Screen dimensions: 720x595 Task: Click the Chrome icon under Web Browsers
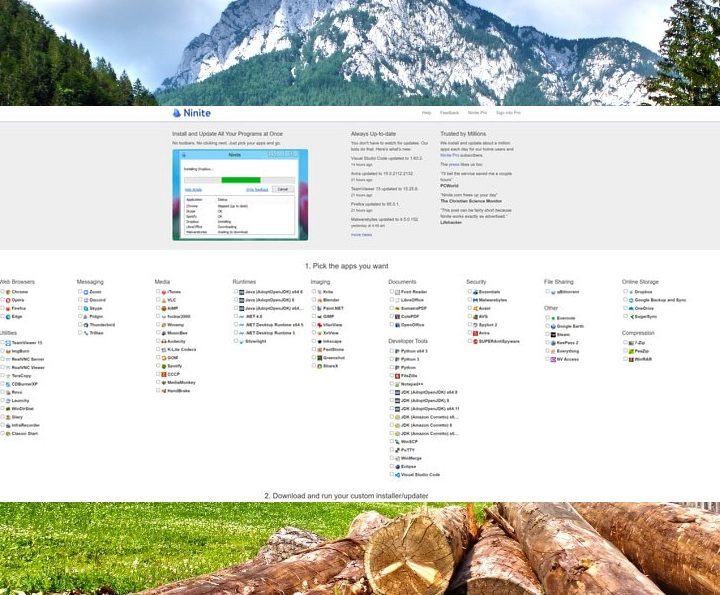click(x=8, y=292)
